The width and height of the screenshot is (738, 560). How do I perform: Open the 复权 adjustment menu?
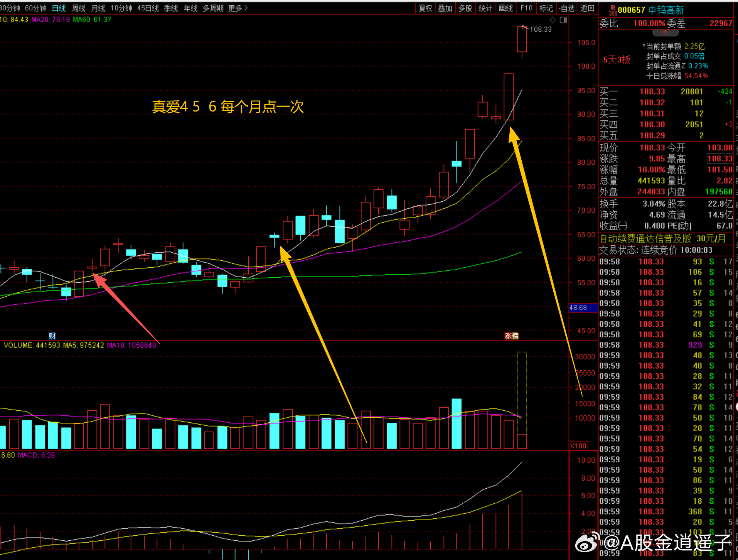point(425,8)
